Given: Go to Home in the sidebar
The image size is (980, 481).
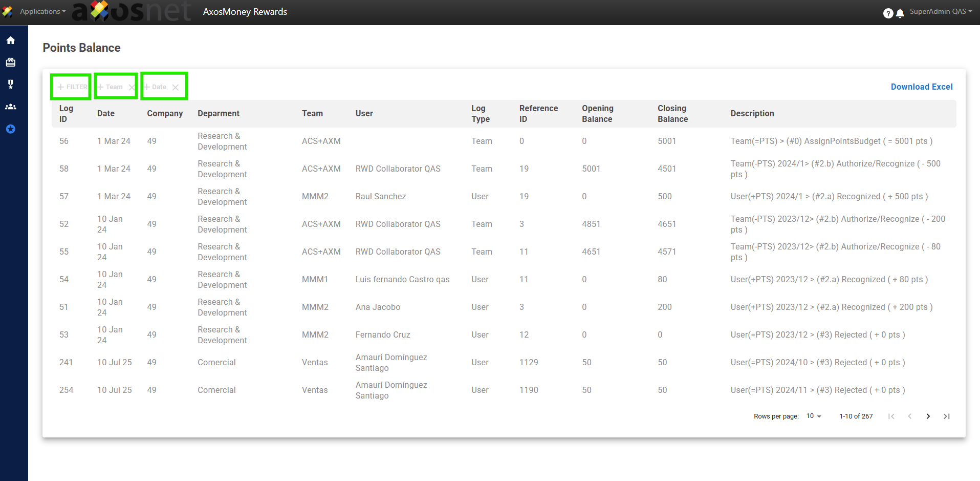Looking at the screenshot, I should tap(11, 40).
